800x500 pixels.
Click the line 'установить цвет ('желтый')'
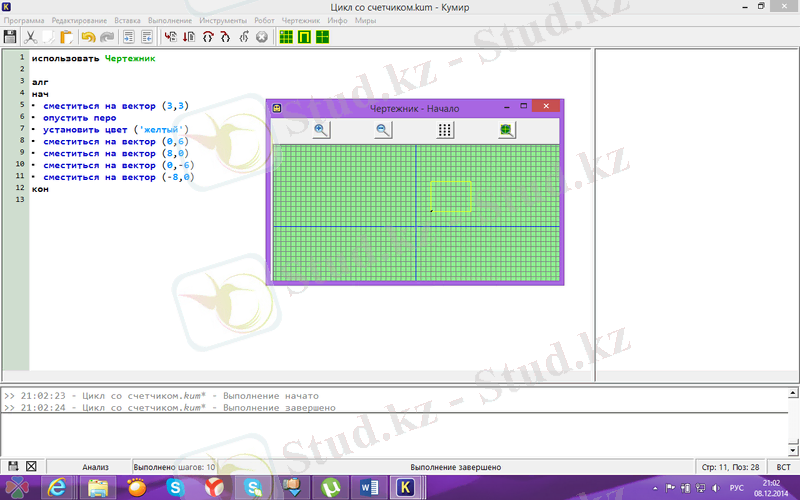click(116, 130)
